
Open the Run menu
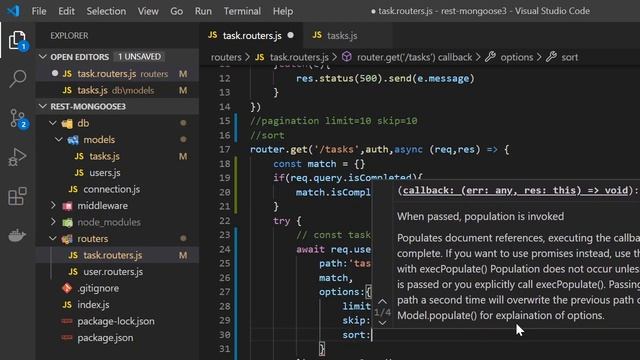point(203,11)
